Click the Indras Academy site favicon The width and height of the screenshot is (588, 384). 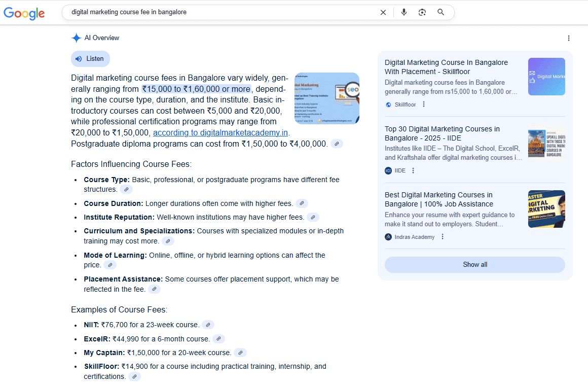(388, 237)
